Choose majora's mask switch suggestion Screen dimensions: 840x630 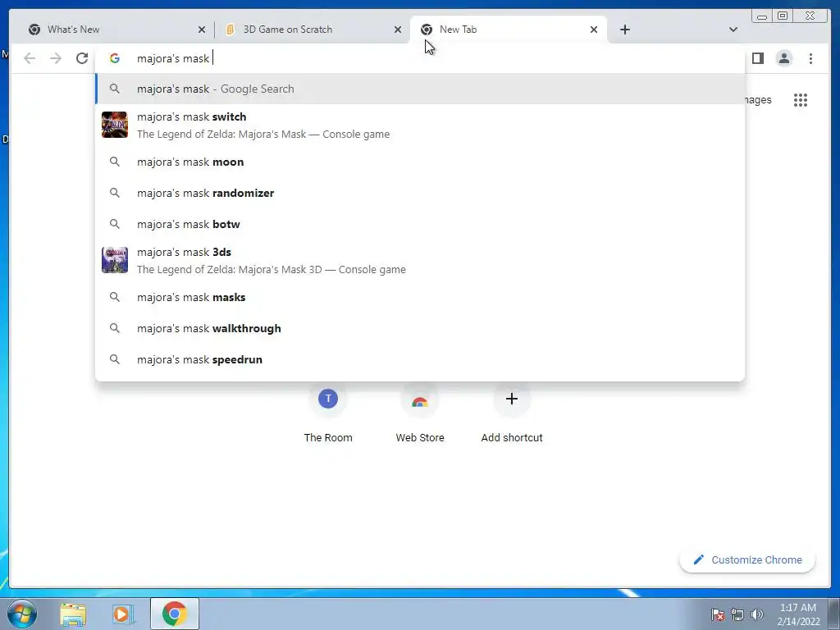click(420, 126)
